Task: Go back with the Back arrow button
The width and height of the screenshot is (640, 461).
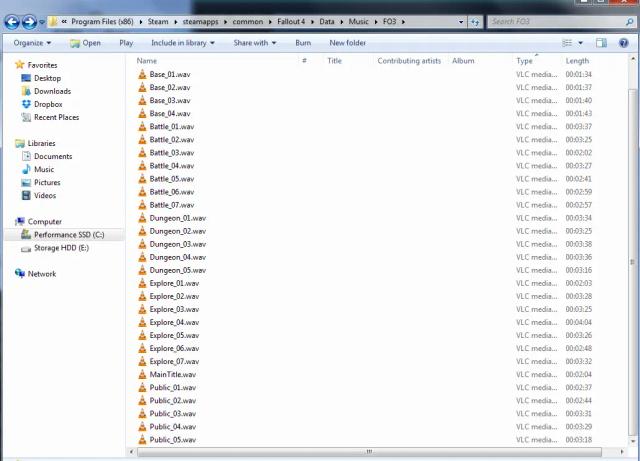Action: point(12,22)
